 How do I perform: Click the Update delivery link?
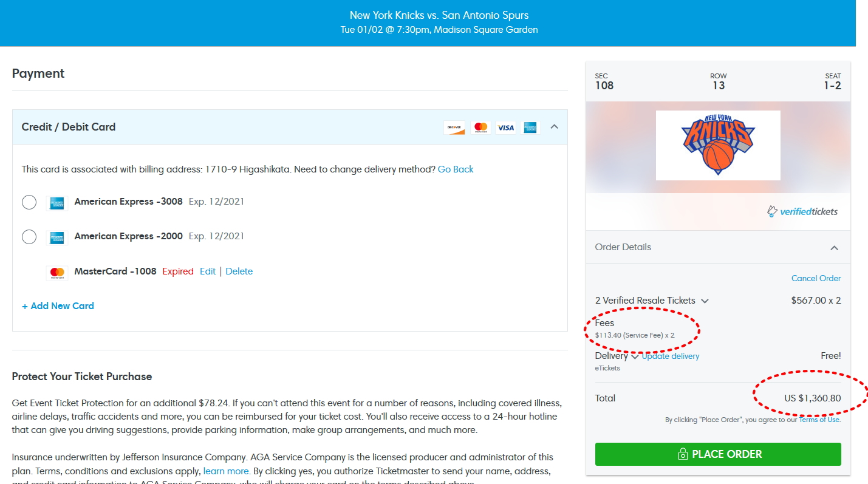click(x=671, y=356)
